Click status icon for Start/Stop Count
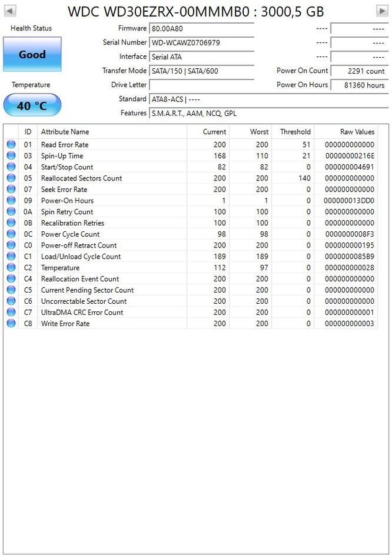The image size is (392, 558). coord(11,167)
